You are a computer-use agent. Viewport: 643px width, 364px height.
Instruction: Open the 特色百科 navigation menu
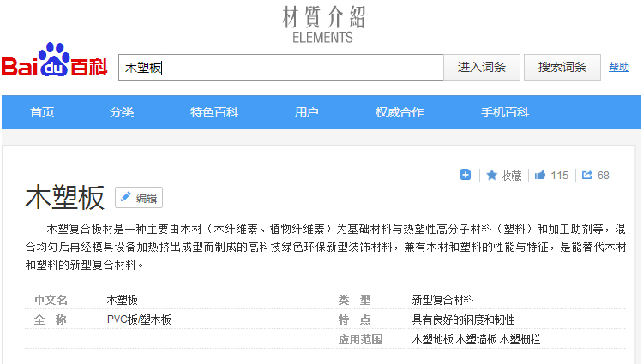pos(214,112)
